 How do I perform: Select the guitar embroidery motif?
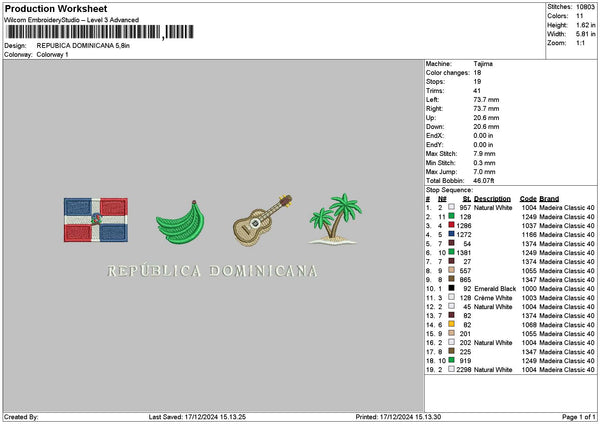click(x=262, y=220)
